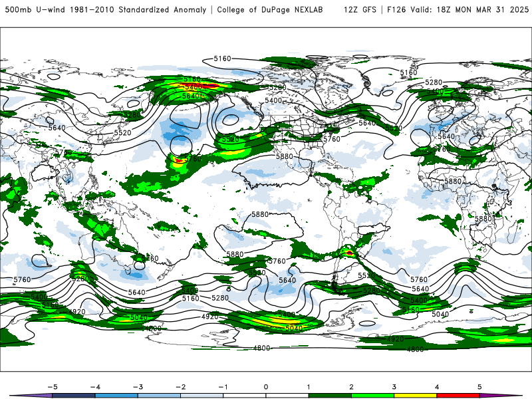Select the dark green 1 to 2 colorbar segment
Image resolution: width=532 pixels, height=399 pixels.
(x=330, y=396)
